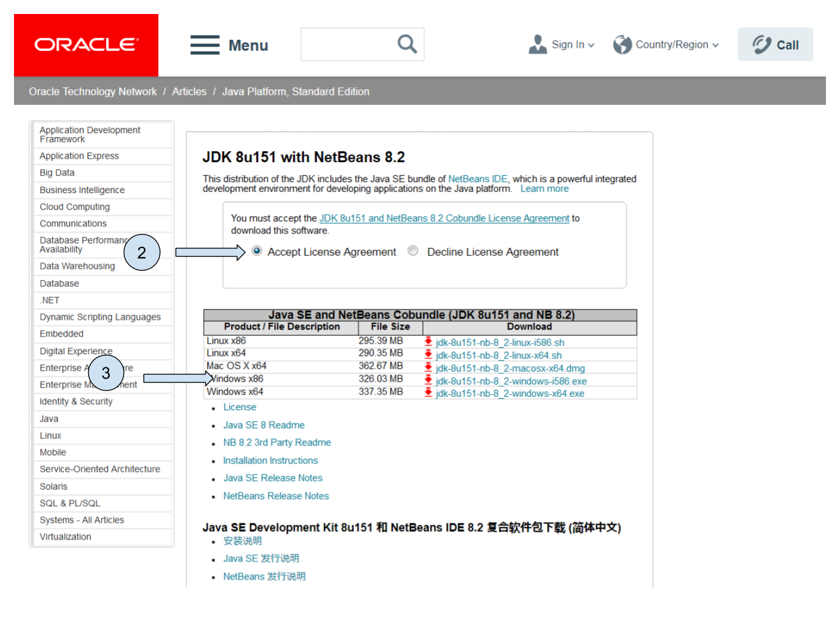Open NetBeans Release Notes link
The height and width of the screenshot is (630, 840).
276,496
